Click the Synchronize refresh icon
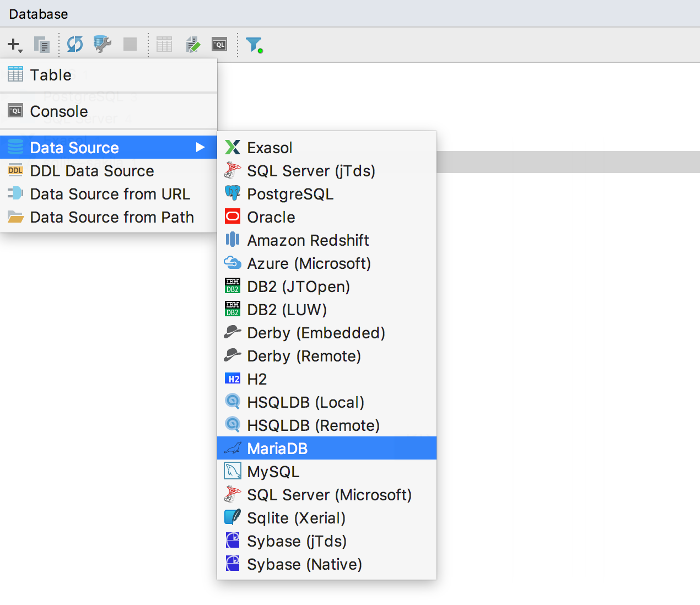Screen dimensions: 700x605 [x=75, y=44]
